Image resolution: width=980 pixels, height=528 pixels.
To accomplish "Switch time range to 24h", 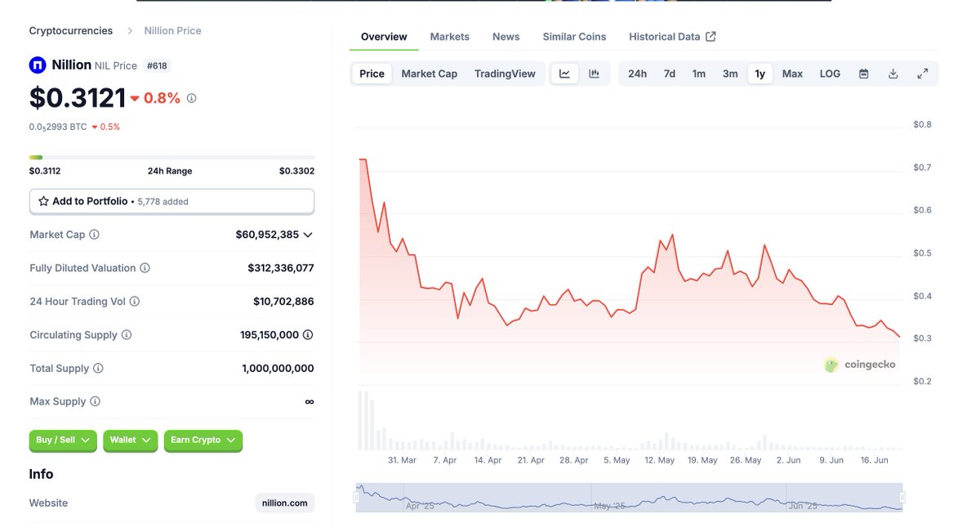I will [x=637, y=73].
